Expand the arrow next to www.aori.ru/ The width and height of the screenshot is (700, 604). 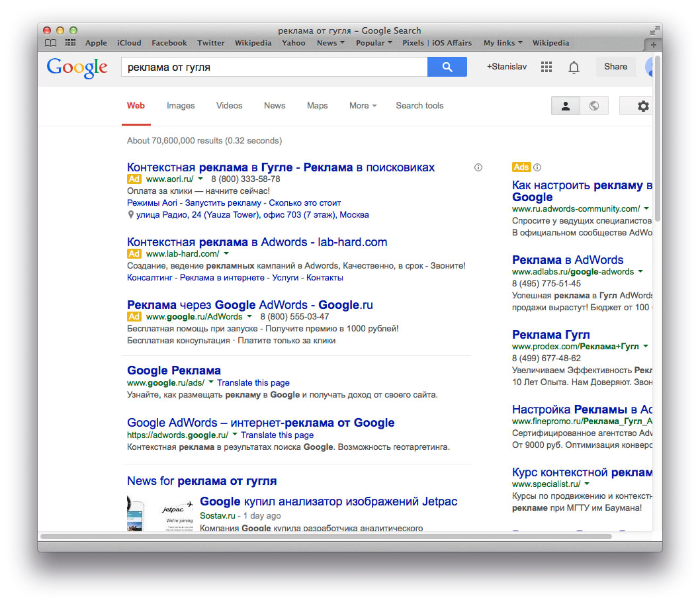pos(200,179)
